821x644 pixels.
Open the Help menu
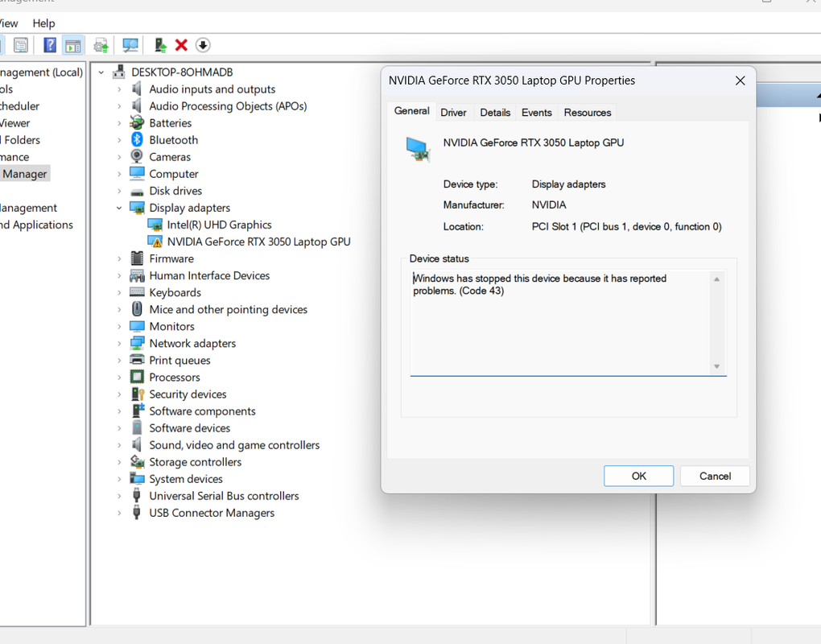(43, 23)
